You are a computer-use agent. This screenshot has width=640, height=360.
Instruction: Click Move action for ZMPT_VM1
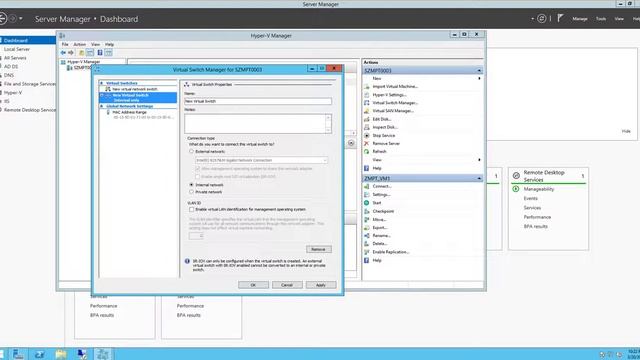click(x=379, y=220)
